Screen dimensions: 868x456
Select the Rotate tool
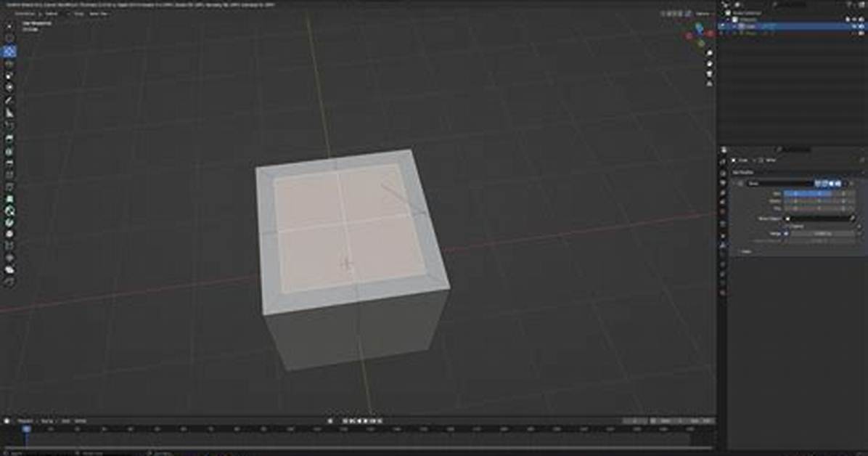9,64
